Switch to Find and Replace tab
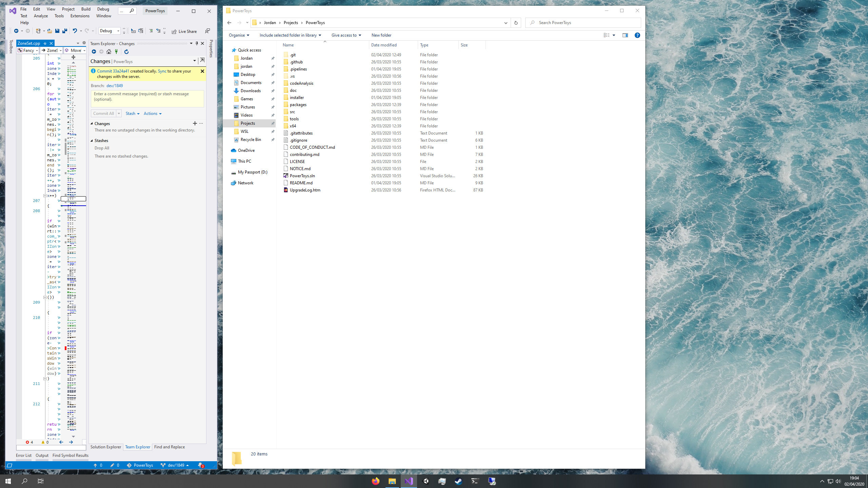Viewport: 868px width, 488px height. 170,447
